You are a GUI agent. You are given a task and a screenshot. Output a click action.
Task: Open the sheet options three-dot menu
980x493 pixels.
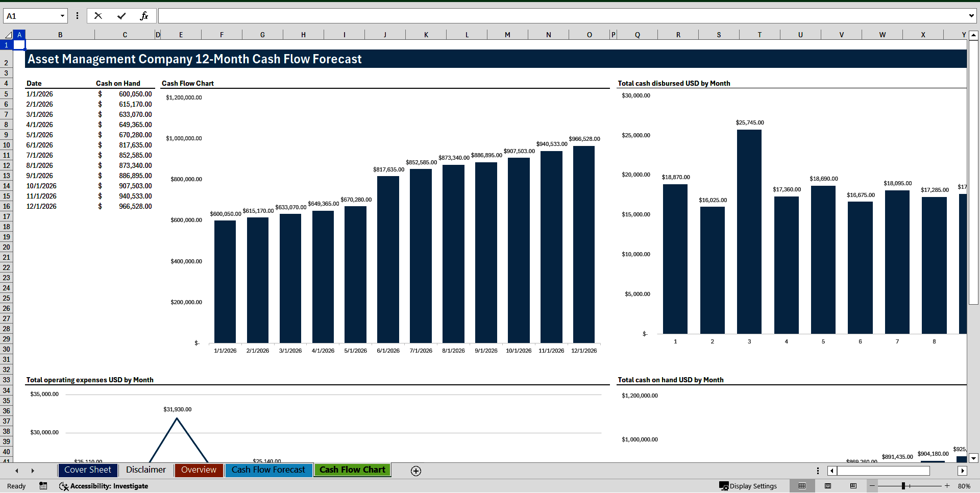point(817,471)
